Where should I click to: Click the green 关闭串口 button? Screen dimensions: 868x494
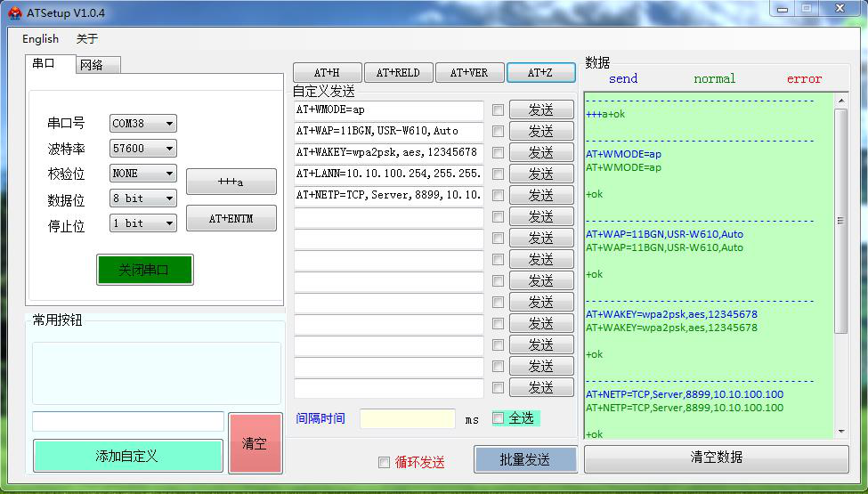pos(144,270)
